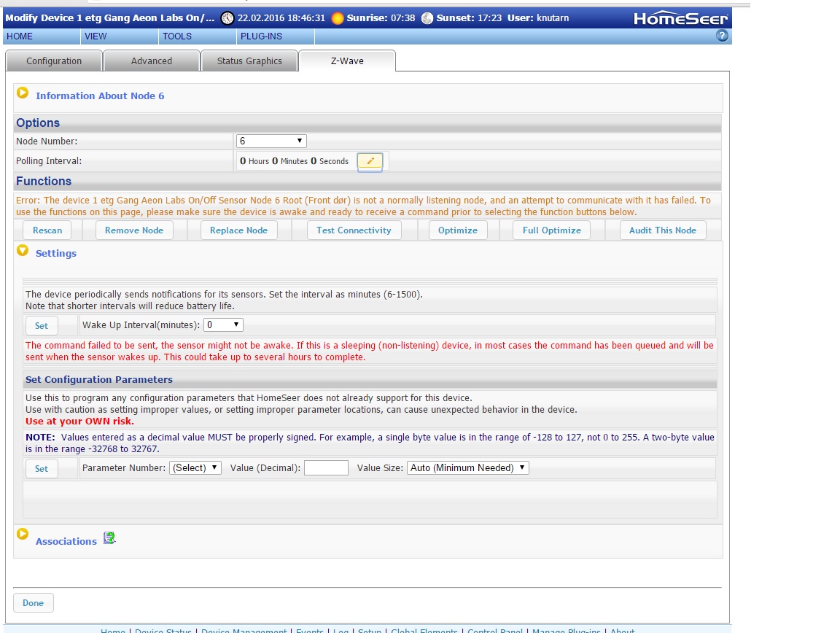840x633 pixels.
Task: Click the Rescan button
Action: click(x=47, y=230)
